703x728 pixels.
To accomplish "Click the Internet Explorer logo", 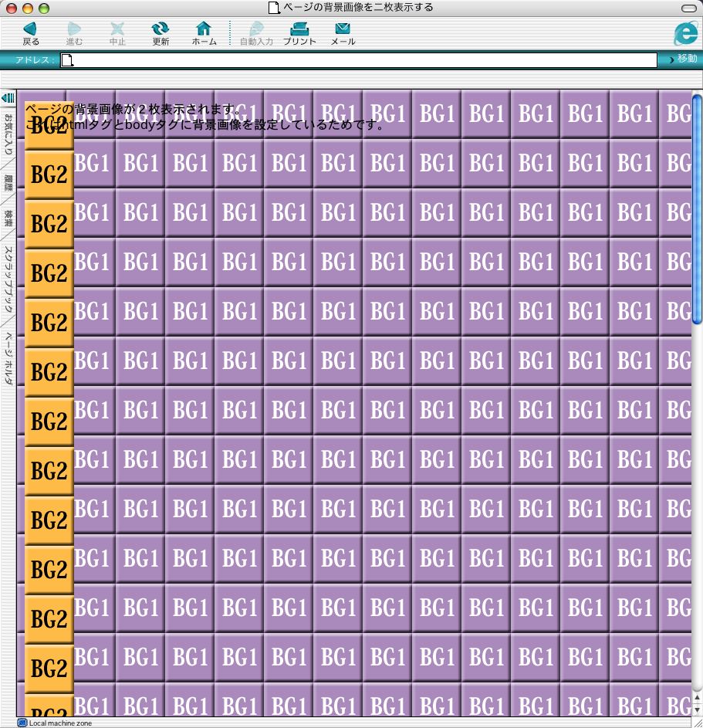I will [686, 33].
